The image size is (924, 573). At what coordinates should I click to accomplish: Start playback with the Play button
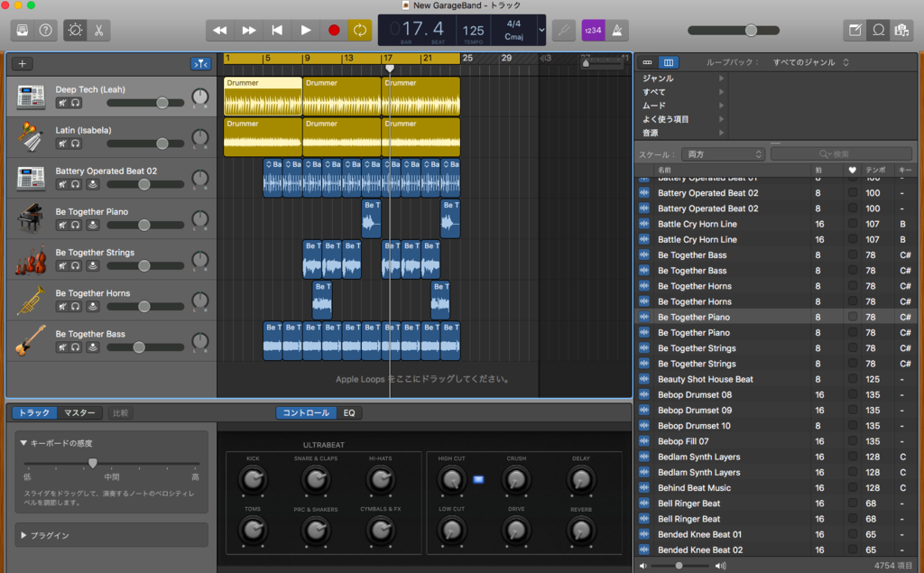point(305,30)
